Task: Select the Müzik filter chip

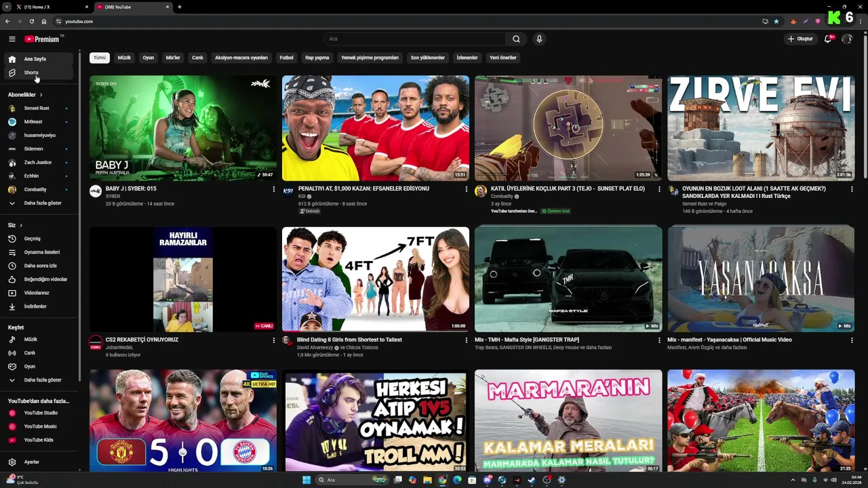Action: coord(124,58)
